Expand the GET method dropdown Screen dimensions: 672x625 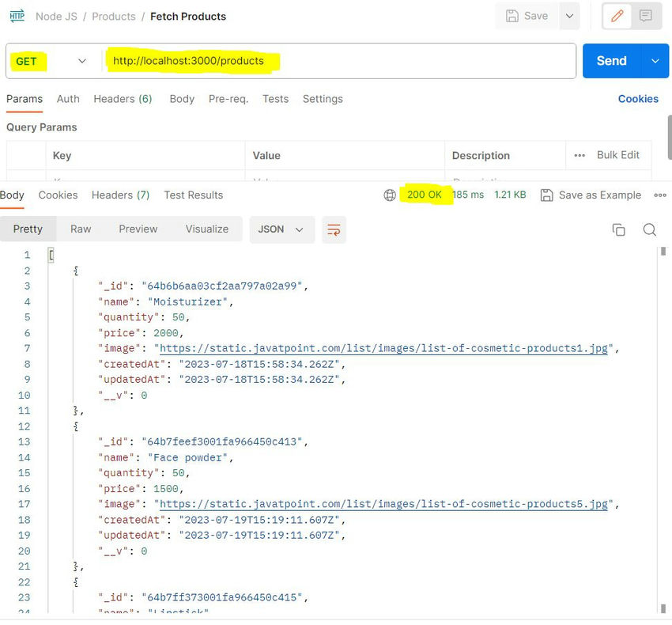(x=81, y=61)
